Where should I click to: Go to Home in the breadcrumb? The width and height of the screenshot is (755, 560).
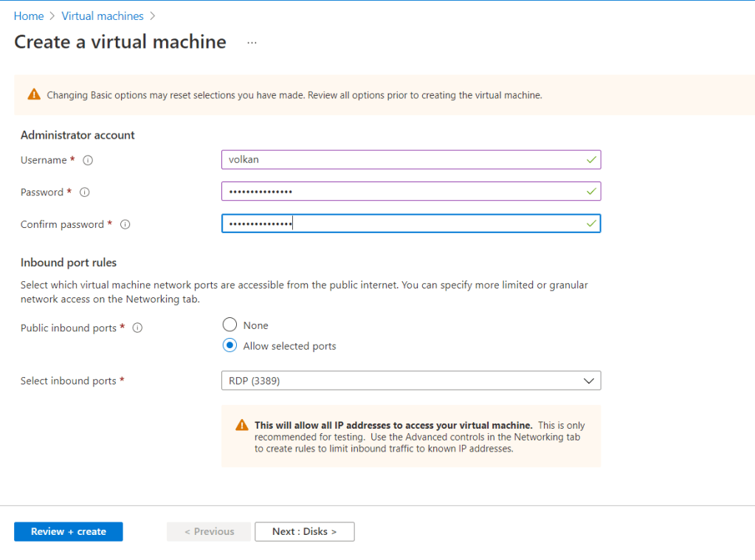point(29,15)
